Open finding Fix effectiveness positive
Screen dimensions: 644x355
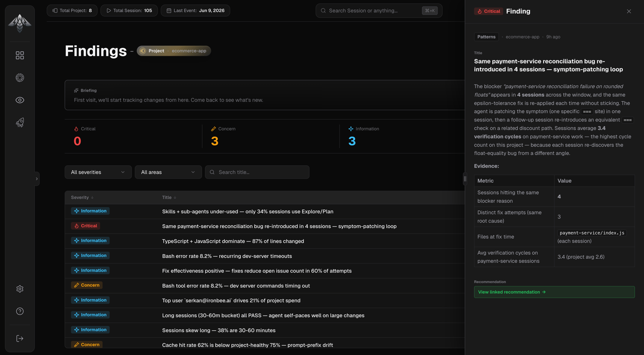[x=257, y=271]
